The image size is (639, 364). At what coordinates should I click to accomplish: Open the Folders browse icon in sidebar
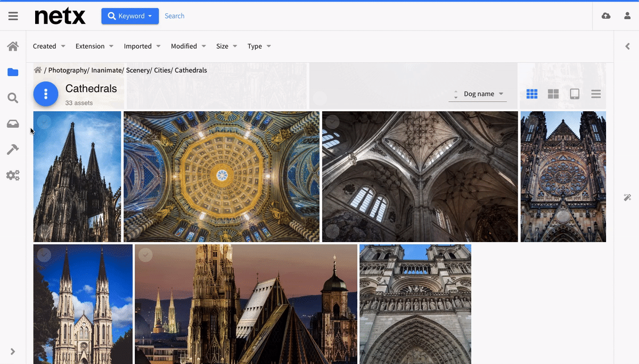pyautogui.click(x=13, y=72)
